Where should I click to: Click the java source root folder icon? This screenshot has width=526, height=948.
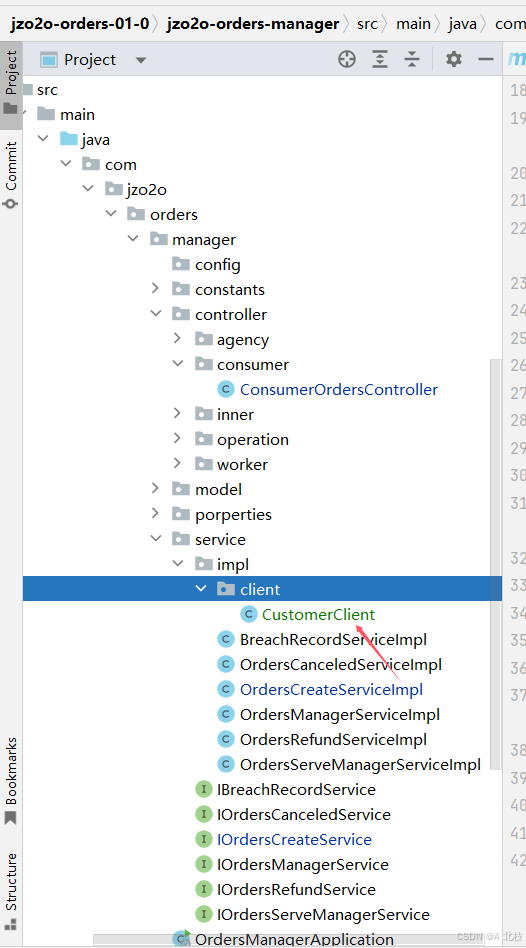pyautogui.click(x=69, y=138)
